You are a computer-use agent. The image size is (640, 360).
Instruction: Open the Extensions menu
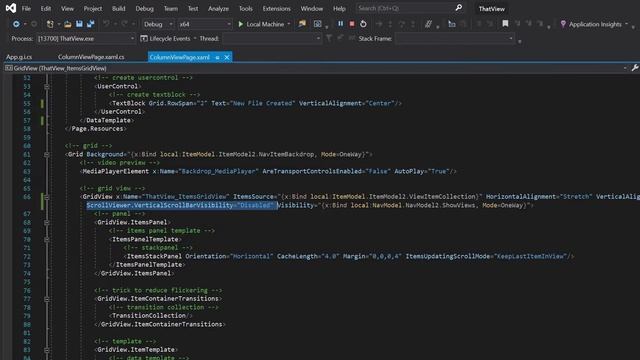[276, 8]
